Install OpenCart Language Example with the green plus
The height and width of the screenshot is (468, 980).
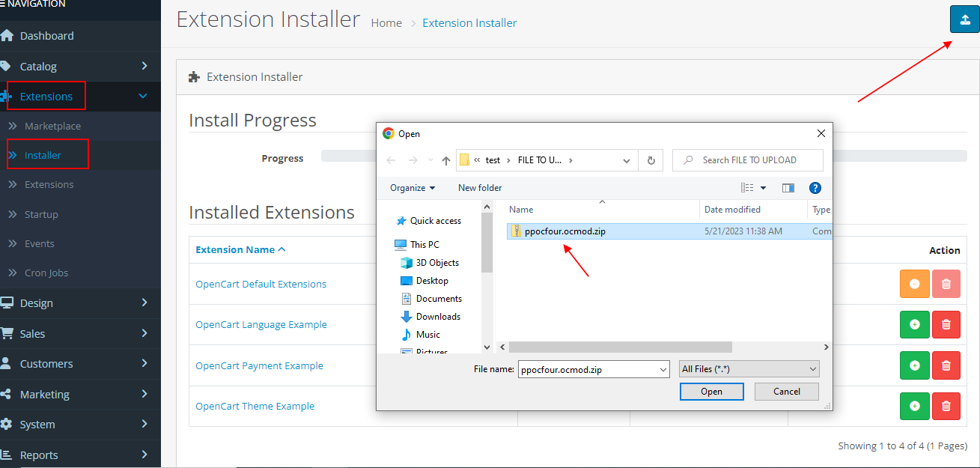[x=914, y=324]
